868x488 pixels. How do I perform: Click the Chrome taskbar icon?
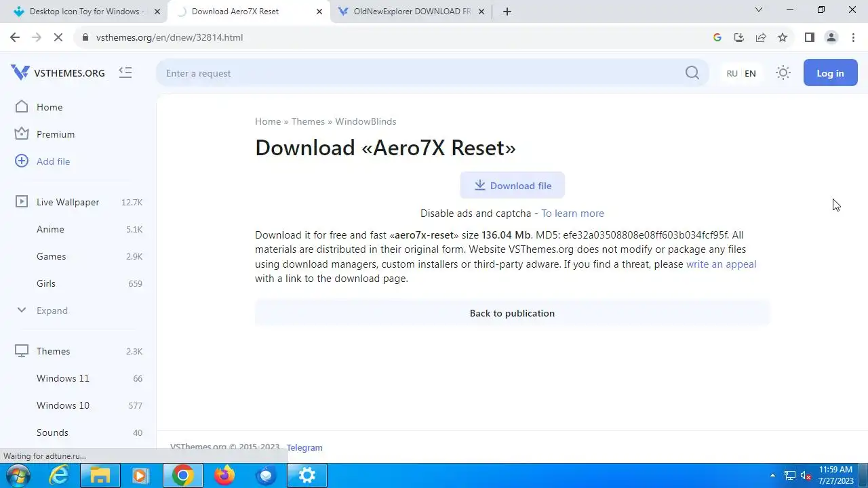182,476
